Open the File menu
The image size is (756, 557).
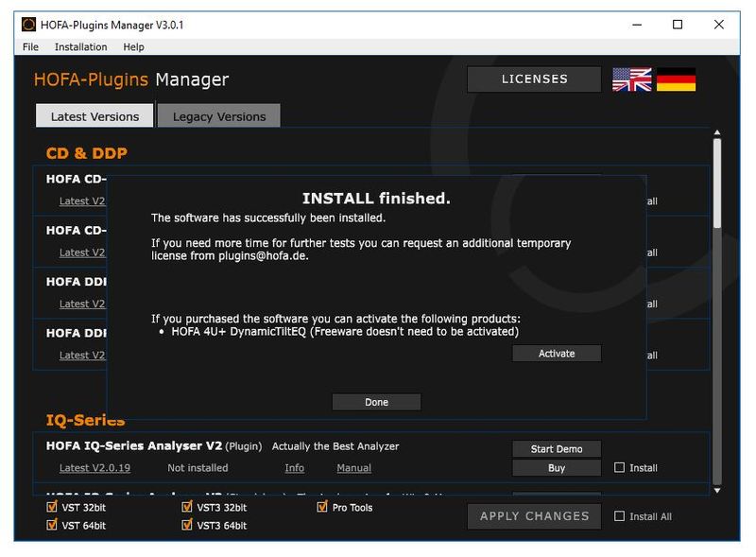30,47
